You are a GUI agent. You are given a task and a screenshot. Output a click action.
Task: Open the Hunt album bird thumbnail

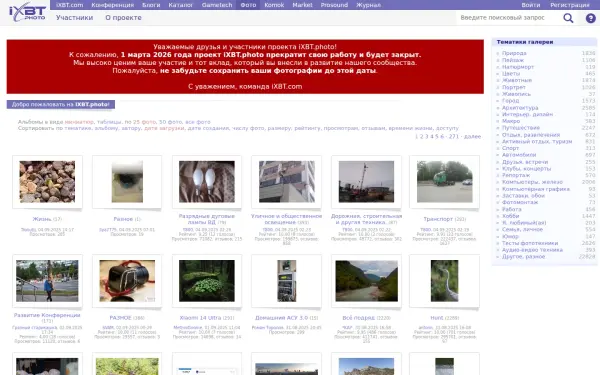coord(445,281)
